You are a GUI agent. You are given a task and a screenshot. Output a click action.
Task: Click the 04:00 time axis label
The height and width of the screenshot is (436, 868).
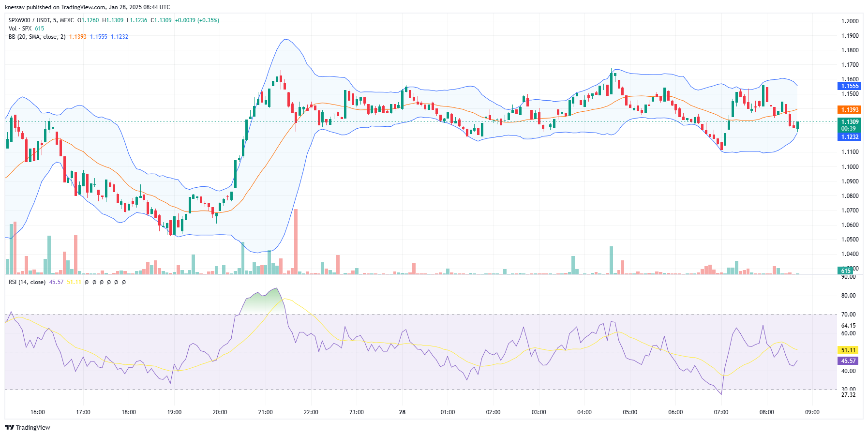[x=584, y=412]
